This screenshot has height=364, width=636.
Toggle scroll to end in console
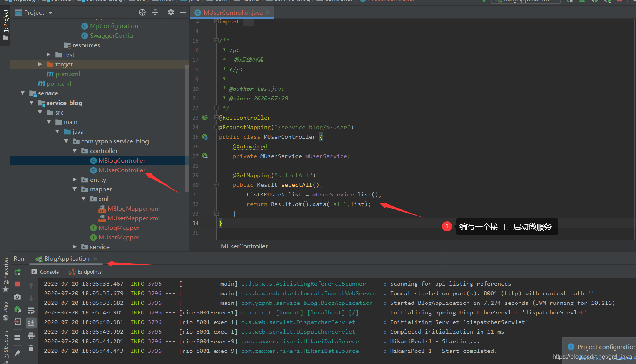31,323
